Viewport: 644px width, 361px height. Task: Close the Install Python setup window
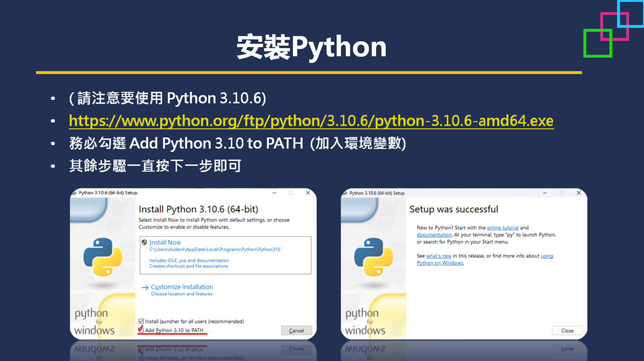[x=308, y=193]
